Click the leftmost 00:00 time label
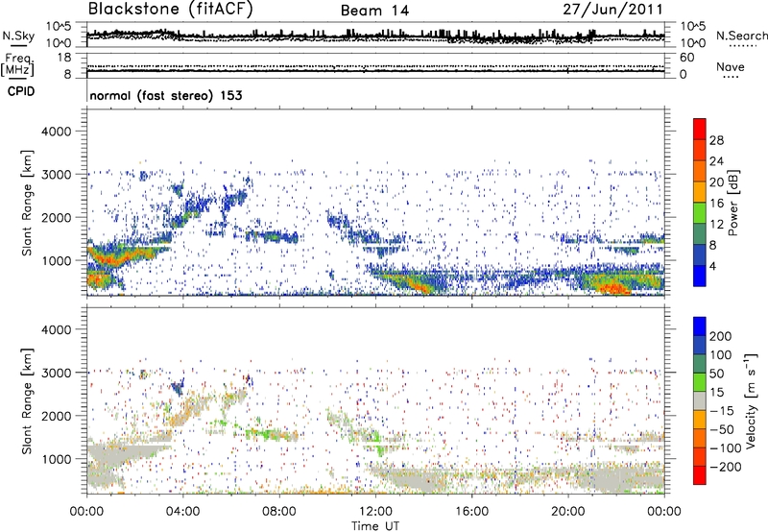Viewport: 768px width, 532px height. click(x=86, y=512)
